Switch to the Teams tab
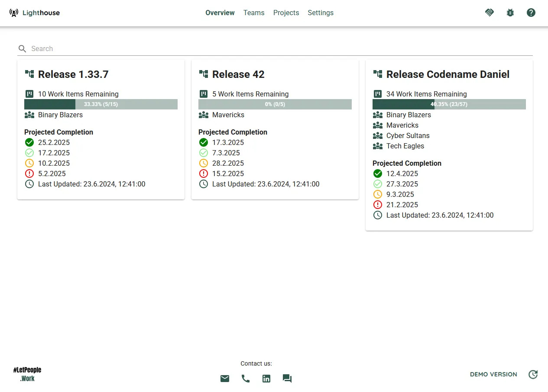 tap(254, 13)
